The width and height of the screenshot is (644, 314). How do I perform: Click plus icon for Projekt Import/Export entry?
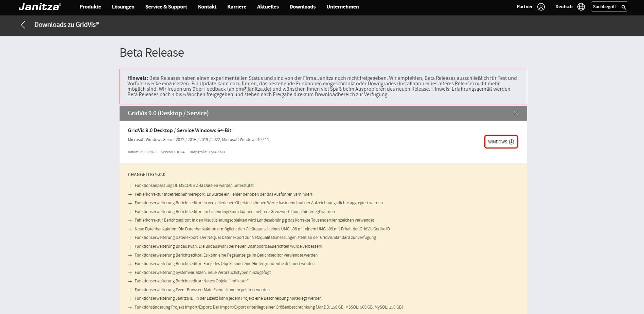coord(130,308)
